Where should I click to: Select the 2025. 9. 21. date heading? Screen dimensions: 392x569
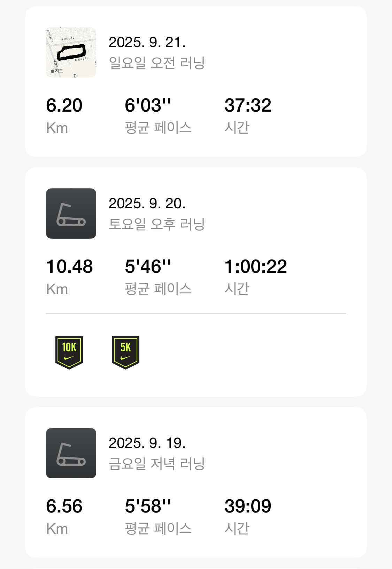[147, 43]
